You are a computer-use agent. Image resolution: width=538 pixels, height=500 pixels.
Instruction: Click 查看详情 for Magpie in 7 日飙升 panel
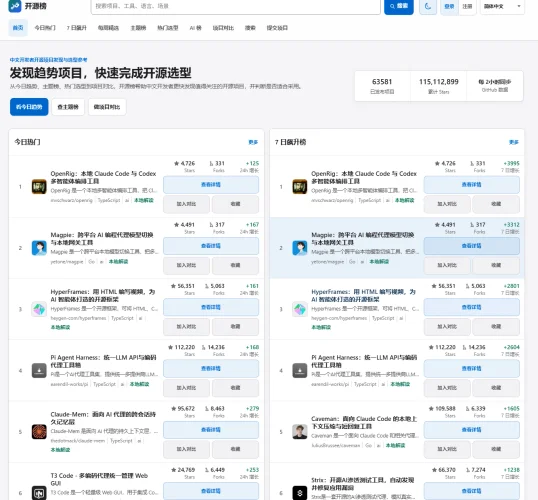(x=472, y=246)
